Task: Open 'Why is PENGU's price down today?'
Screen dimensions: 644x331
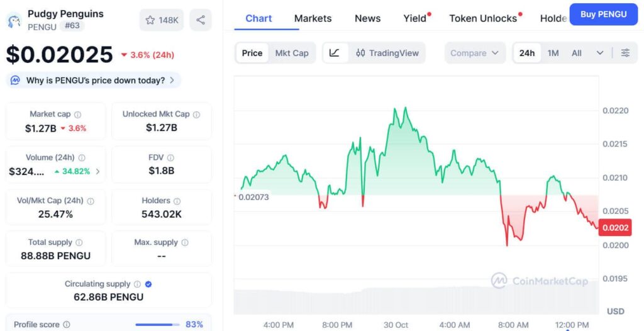Action: (94, 81)
